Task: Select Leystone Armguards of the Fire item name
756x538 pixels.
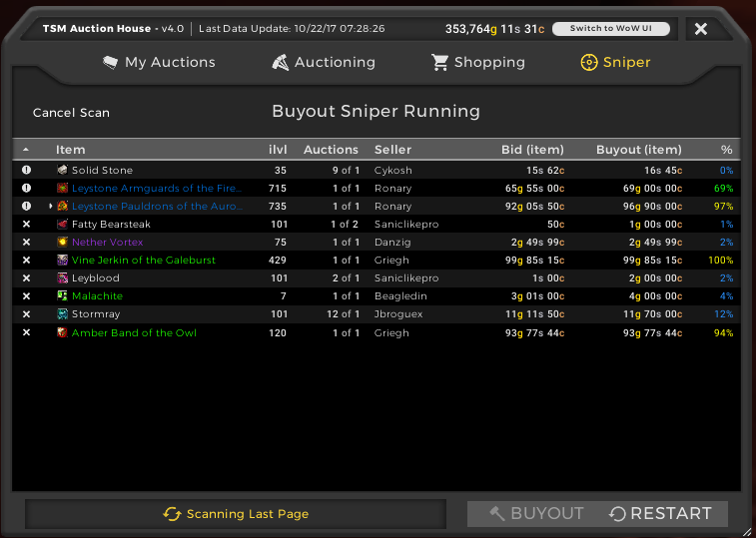Action: point(157,188)
